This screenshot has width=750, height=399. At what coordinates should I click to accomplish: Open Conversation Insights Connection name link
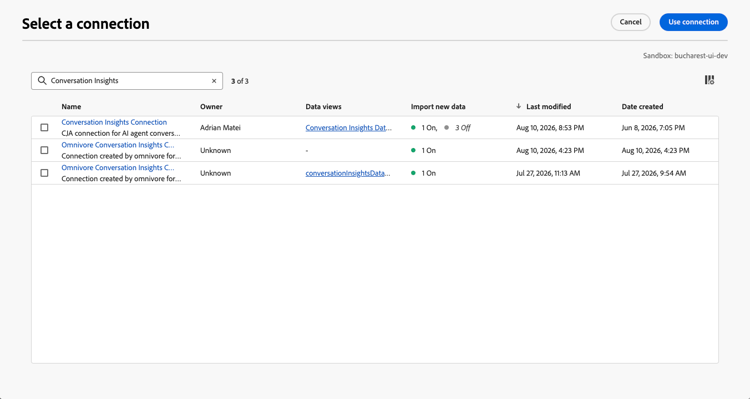114,122
